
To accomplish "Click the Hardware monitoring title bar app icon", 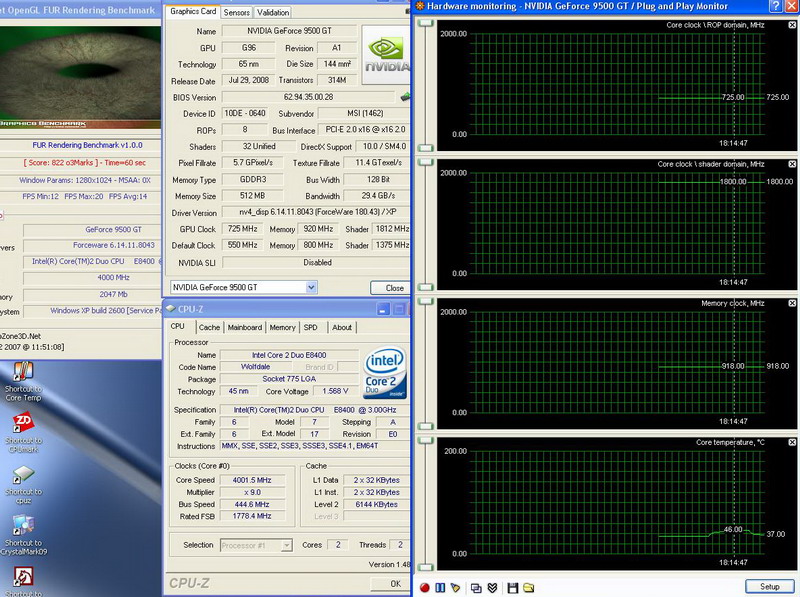I will (420, 6).
